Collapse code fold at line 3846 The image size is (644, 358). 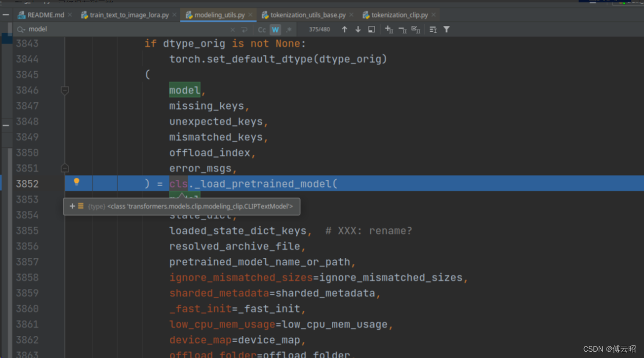click(64, 90)
